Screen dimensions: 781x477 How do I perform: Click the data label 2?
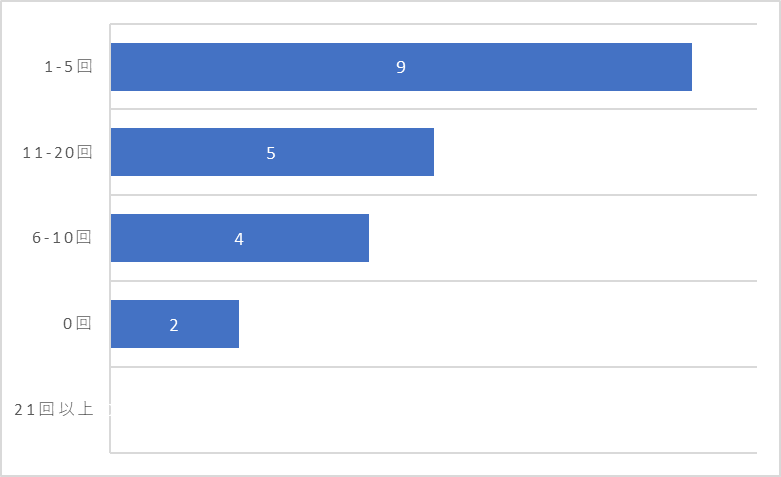174,325
